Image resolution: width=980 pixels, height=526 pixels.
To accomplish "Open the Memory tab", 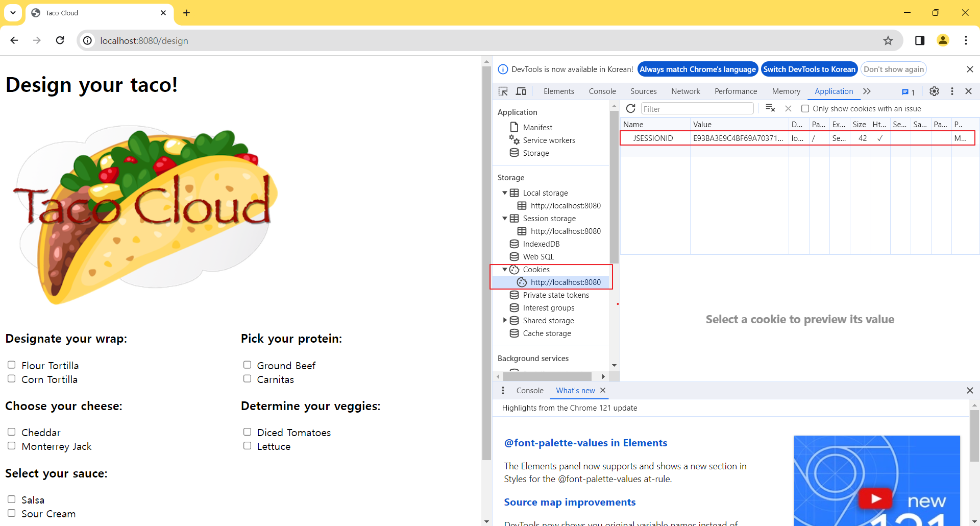I will point(786,91).
